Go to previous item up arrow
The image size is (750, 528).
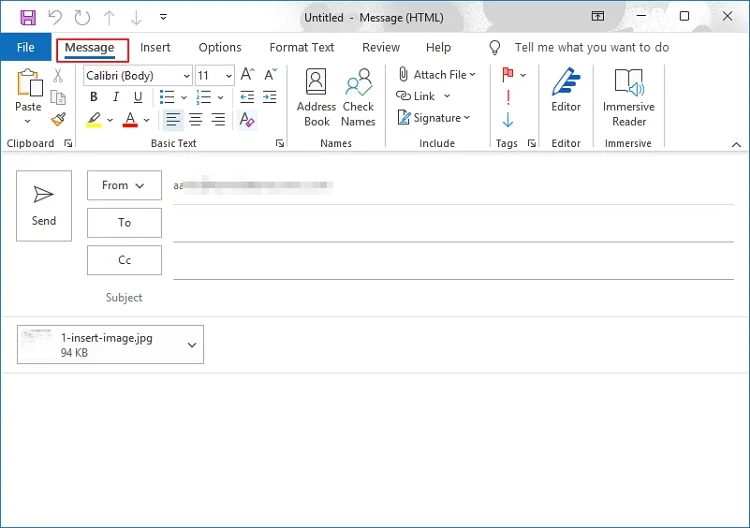(109, 18)
